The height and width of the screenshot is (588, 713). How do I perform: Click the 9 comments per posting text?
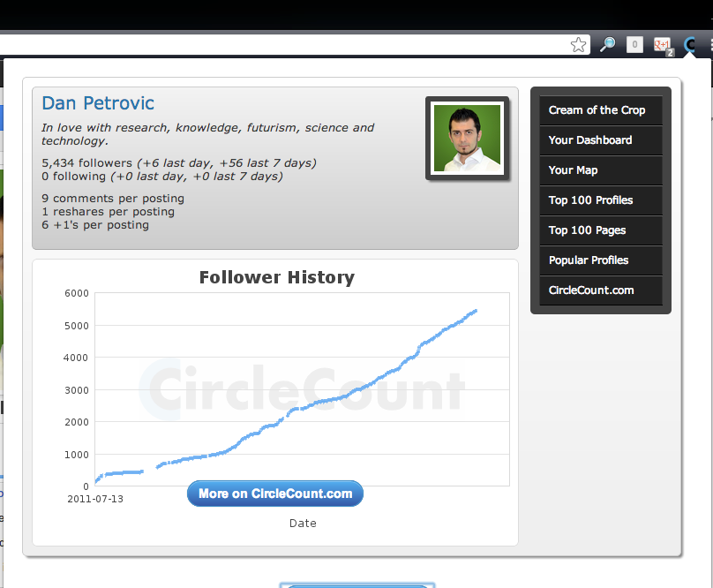coord(113,199)
